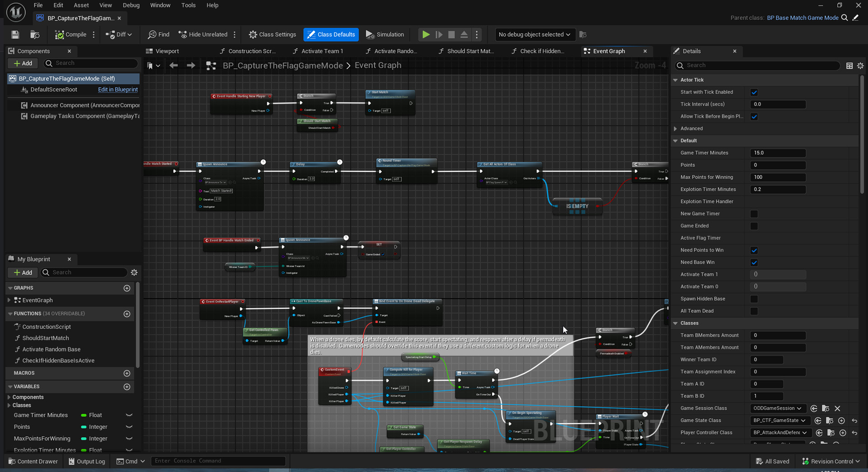The height and width of the screenshot is (472, 868).
Task: Open the play options dots menu
Action: pos(476,34)
